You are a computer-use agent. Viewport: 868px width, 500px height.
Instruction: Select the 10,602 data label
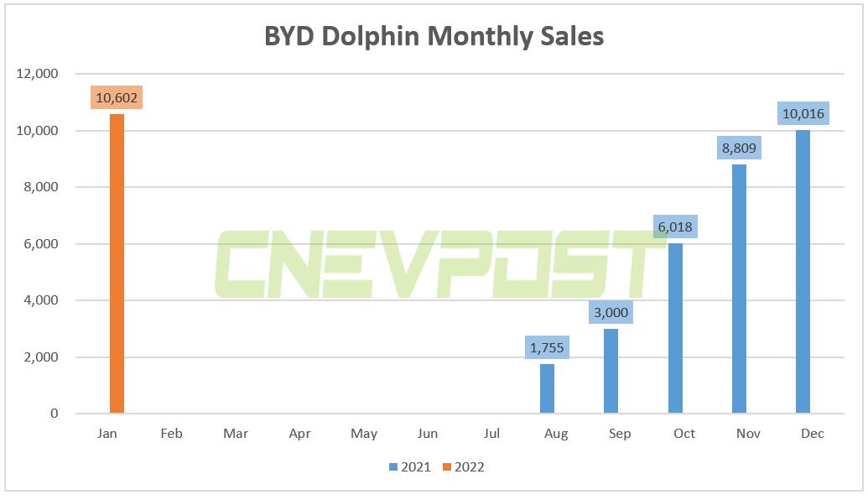(x=117, y=97)
